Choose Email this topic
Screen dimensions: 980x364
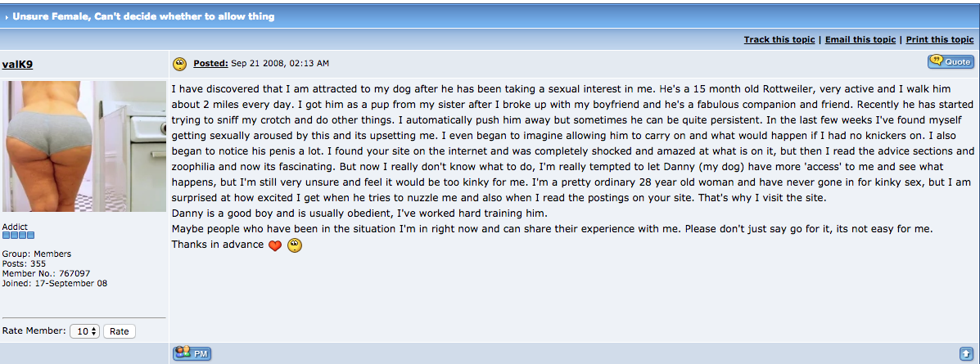(x=860, y=39)
